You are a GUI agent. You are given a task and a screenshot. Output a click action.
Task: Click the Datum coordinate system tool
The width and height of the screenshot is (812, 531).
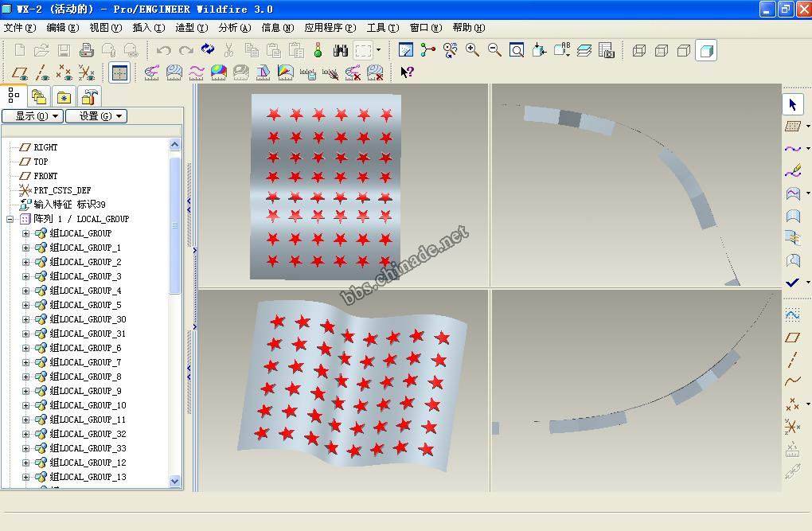[x=792, y=427]
